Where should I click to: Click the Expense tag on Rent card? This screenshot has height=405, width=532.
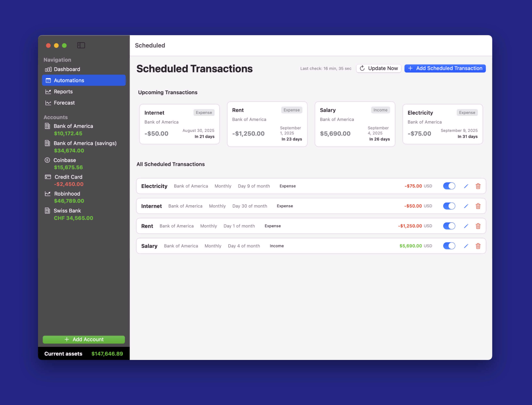click(291, 110)
